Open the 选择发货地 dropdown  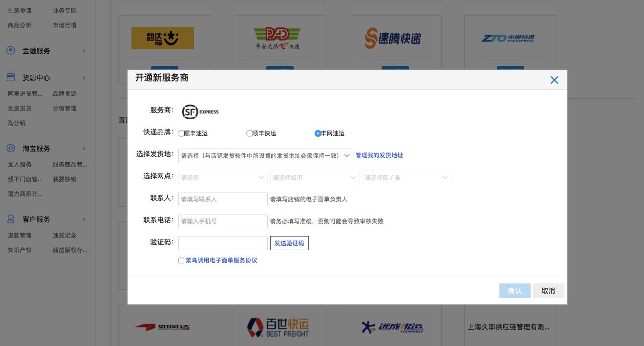tap(266, 155)
